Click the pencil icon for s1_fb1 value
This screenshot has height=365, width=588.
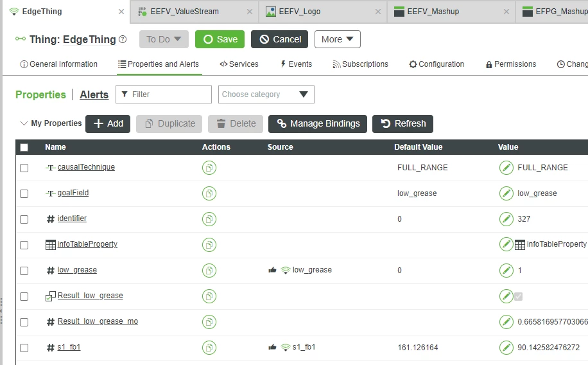pyautogui.click(x=506, y=348)
